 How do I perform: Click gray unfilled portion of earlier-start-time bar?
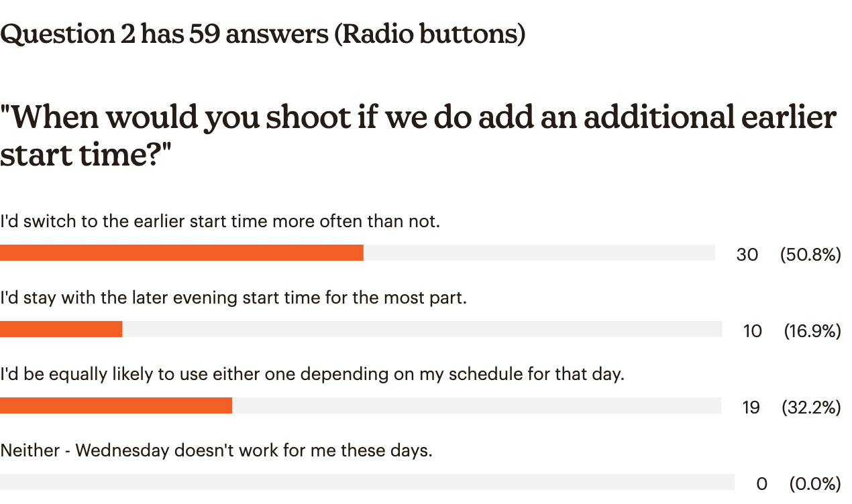pos(539,253)
